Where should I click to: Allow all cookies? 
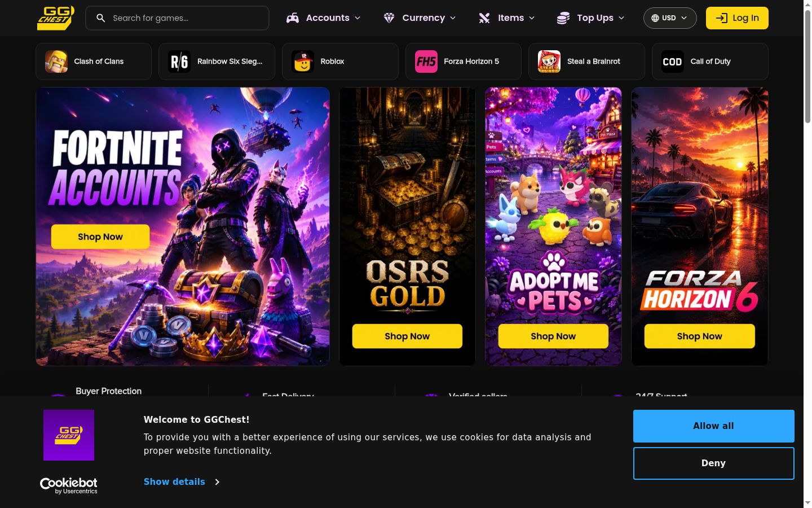click(714, 426)
